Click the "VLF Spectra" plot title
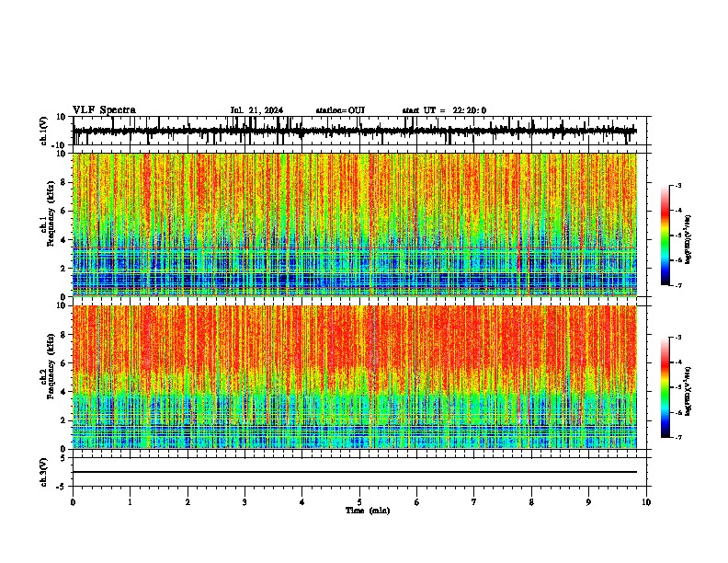Image resolution: width=728 pixels, height=563 pixels. (x=104, y=110)
